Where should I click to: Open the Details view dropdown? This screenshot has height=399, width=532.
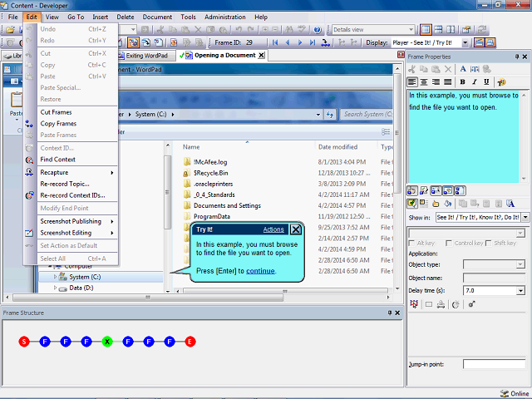pos(411,30)
